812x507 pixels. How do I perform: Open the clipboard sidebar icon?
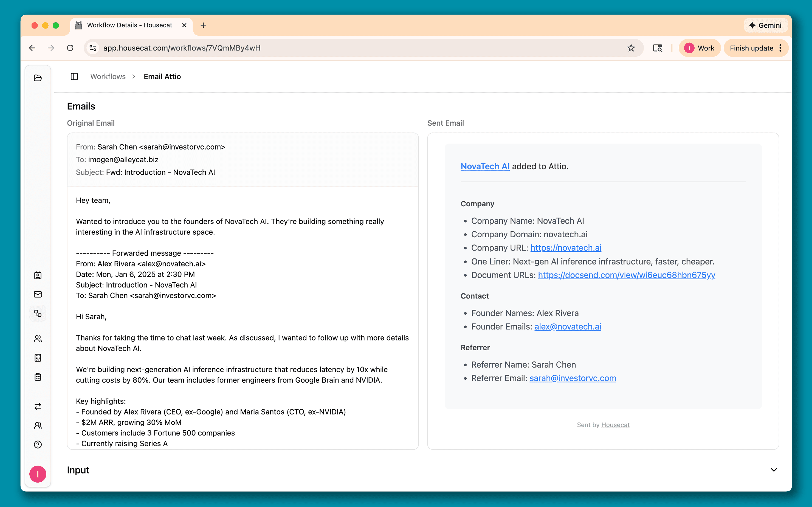pos(38,377)
